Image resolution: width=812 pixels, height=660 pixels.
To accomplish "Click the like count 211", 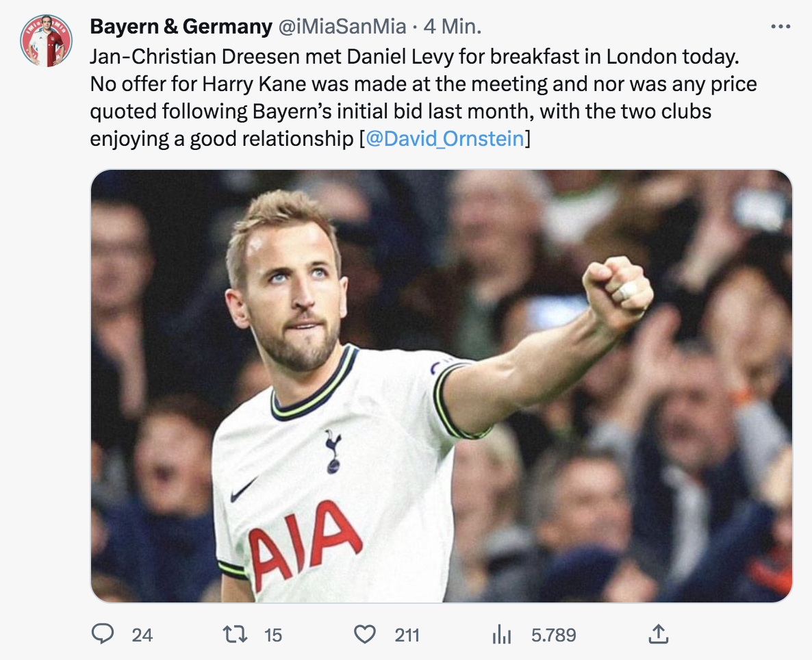I will click(407, 635).
